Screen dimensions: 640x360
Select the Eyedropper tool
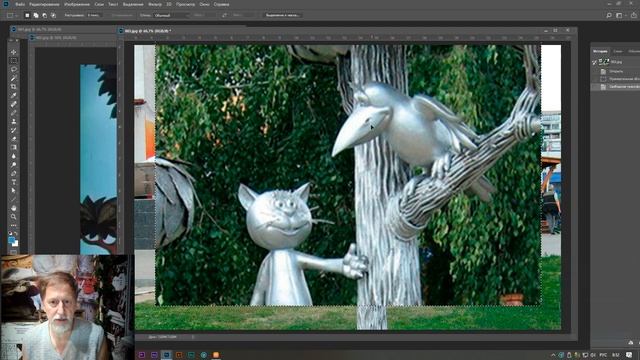tap(13, 95)
